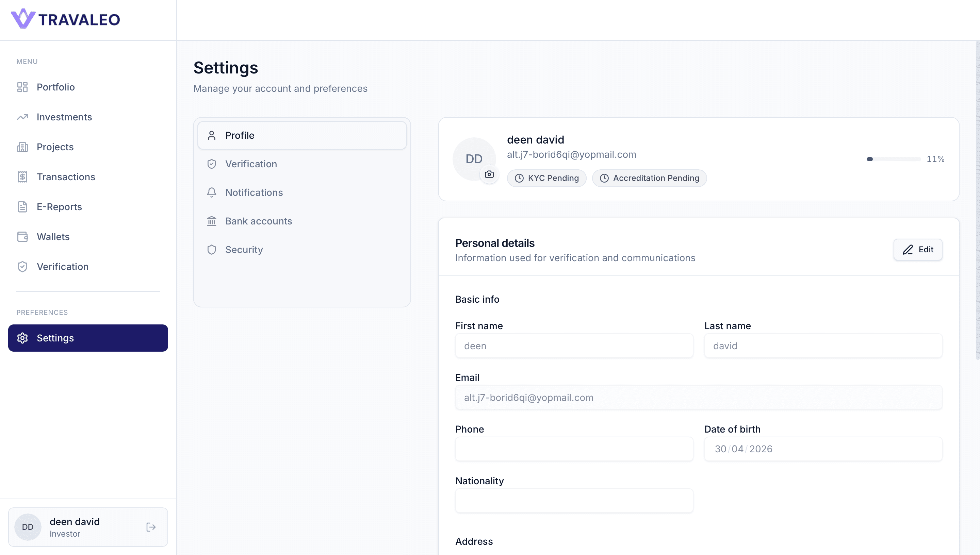Click the Investor role label
This screenshot has height=555, width=980.
[x=65, y=534]
